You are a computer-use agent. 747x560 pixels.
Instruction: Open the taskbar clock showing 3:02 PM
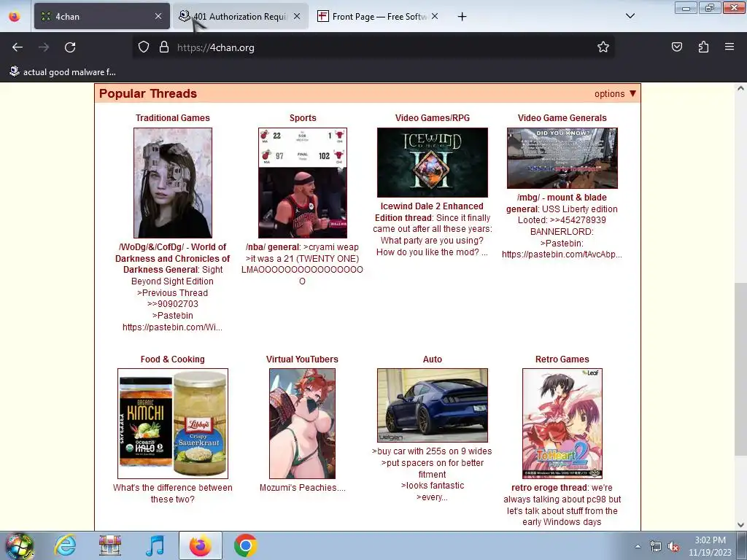[710, 546]
